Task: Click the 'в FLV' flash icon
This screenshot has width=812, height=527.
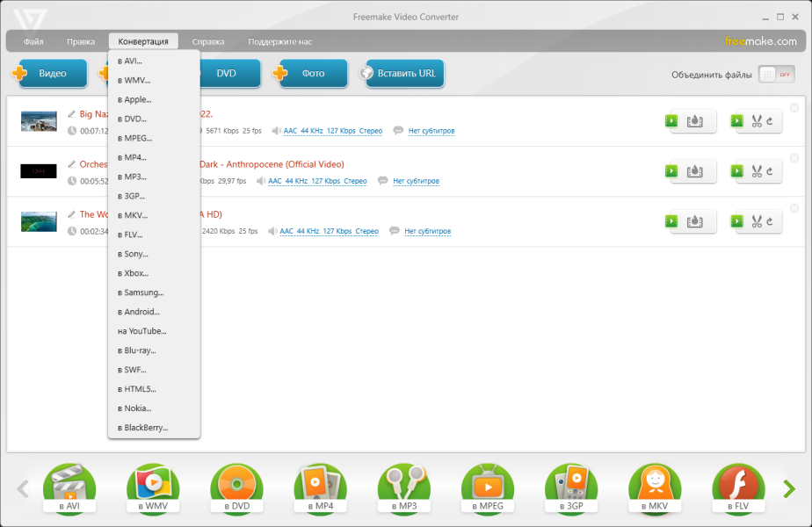Action: pos(738,488)
